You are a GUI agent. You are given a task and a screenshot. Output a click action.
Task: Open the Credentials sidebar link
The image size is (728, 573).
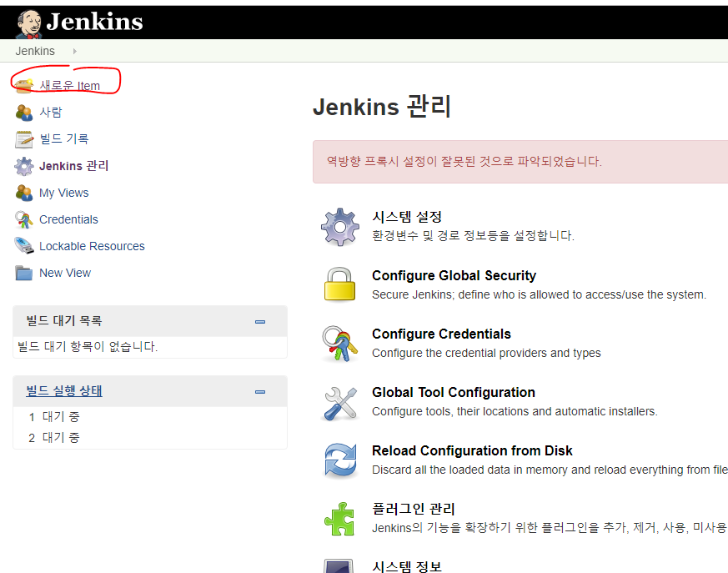tap(68, 219)
